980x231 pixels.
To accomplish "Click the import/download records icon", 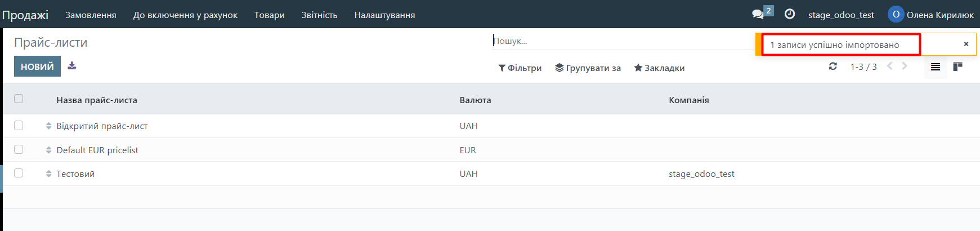I will [72, 66].
